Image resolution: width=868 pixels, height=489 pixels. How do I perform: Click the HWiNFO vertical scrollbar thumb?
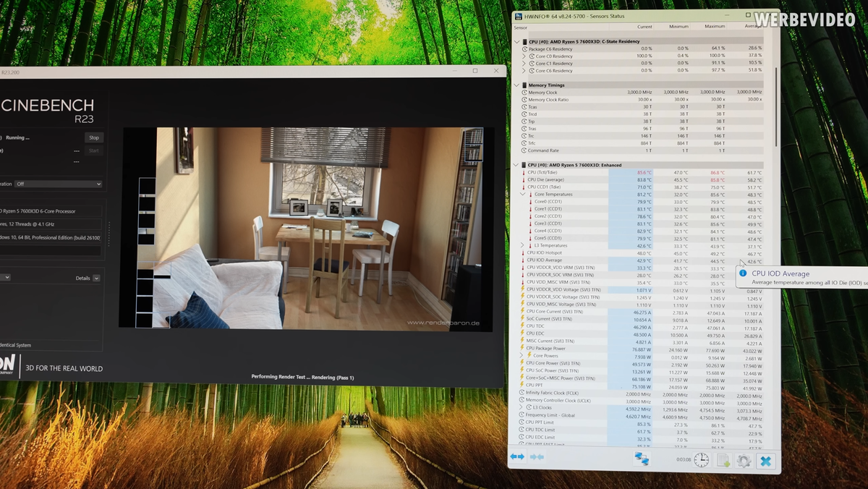pos(775,107)
